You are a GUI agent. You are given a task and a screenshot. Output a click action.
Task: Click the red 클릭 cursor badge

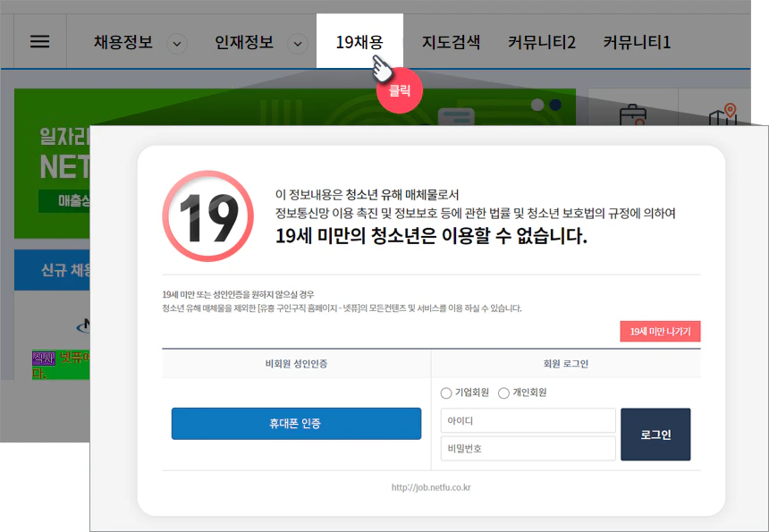click(x=399, y=90)
